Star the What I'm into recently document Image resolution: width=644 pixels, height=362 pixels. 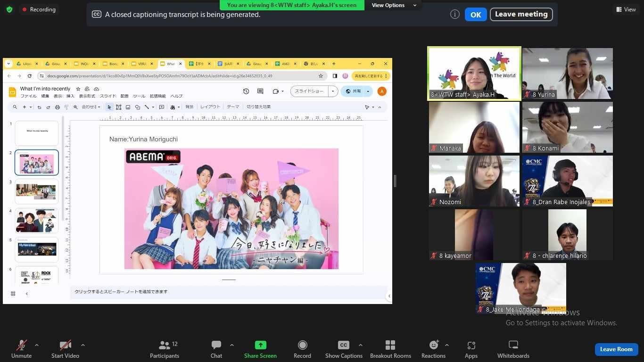pos(78,89)
